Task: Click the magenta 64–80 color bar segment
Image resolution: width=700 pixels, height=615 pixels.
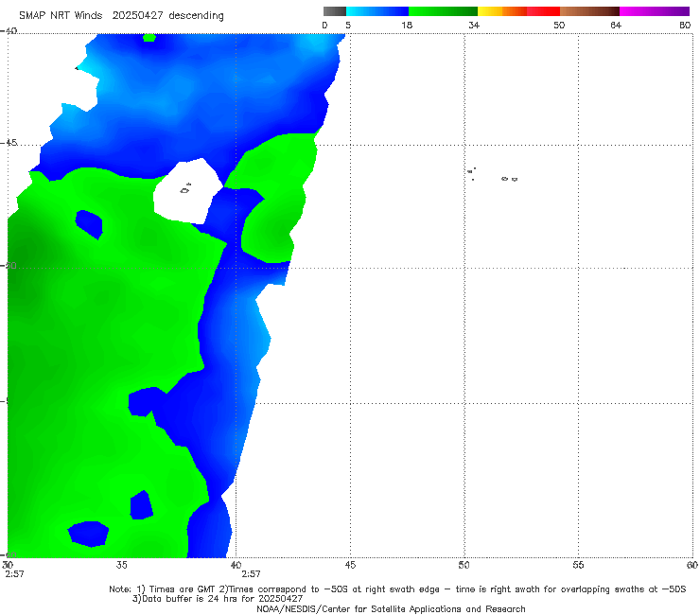Action: point(655,11)
